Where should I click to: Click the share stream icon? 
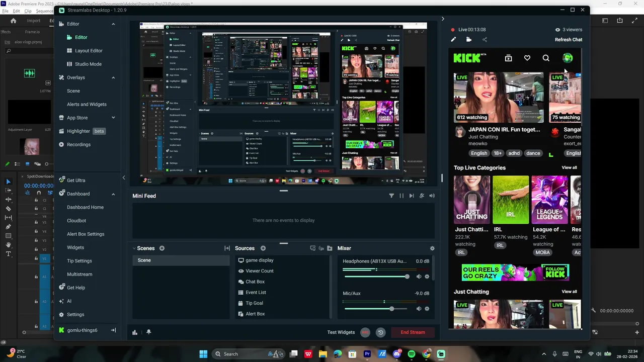click(485, 40)
